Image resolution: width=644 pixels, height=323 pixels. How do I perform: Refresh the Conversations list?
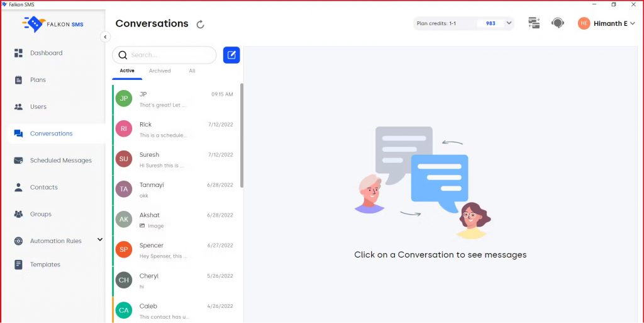pos(201,25)
